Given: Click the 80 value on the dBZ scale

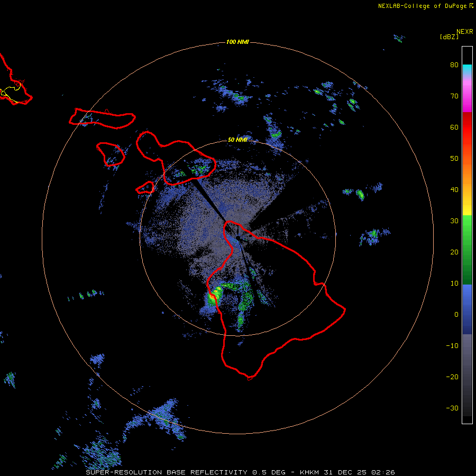Looking at the screenshot, I should [454, 65].
